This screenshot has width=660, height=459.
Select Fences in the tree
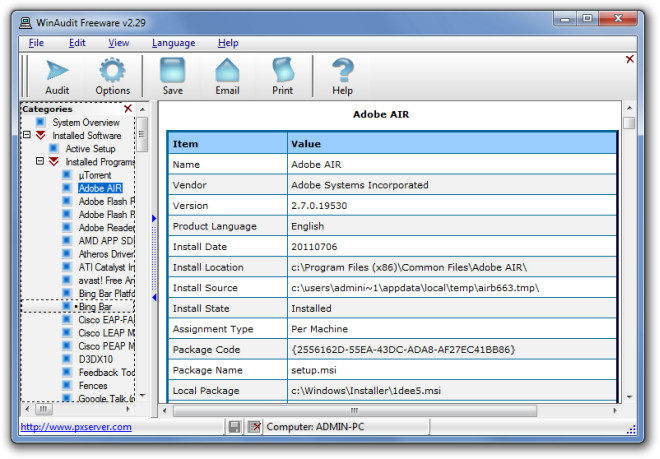pyautogui.click(x=93, y=386)
